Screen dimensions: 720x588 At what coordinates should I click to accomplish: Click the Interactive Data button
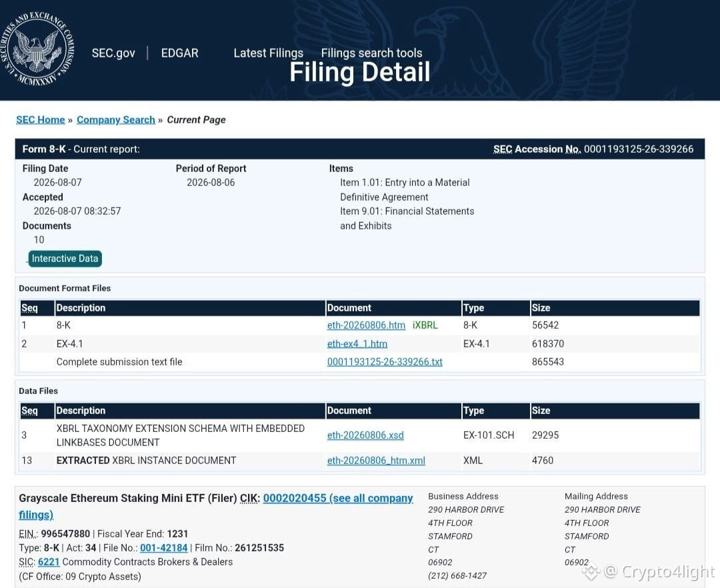click(x=65, y=259)
